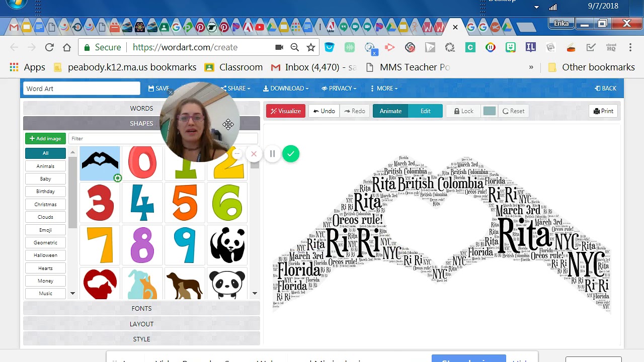Choose the orange number 5 shape
644x362 pixels.
(x=185, y=203)
